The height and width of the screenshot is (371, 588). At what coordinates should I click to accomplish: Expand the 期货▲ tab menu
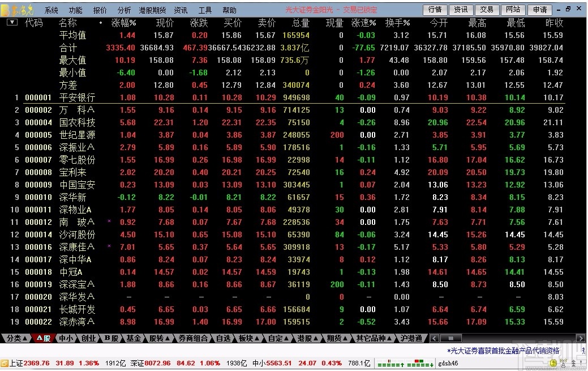coord(337,338)
